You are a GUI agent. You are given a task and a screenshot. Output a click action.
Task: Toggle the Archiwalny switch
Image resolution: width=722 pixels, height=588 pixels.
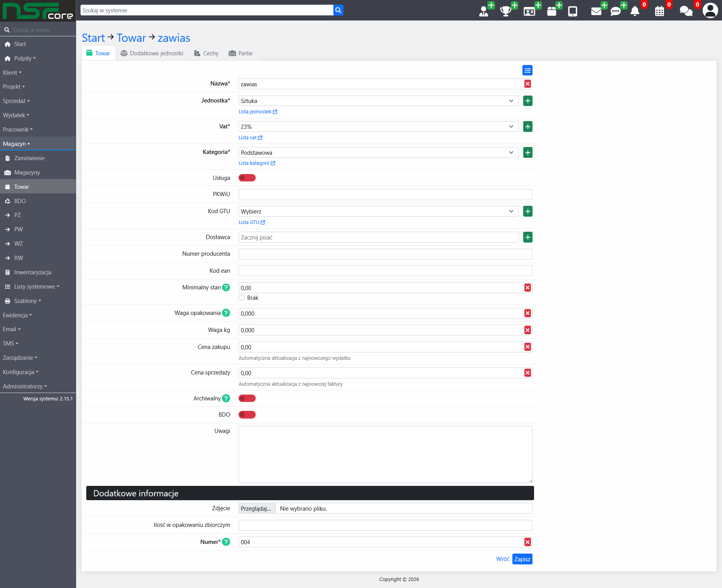pos(247,398)
